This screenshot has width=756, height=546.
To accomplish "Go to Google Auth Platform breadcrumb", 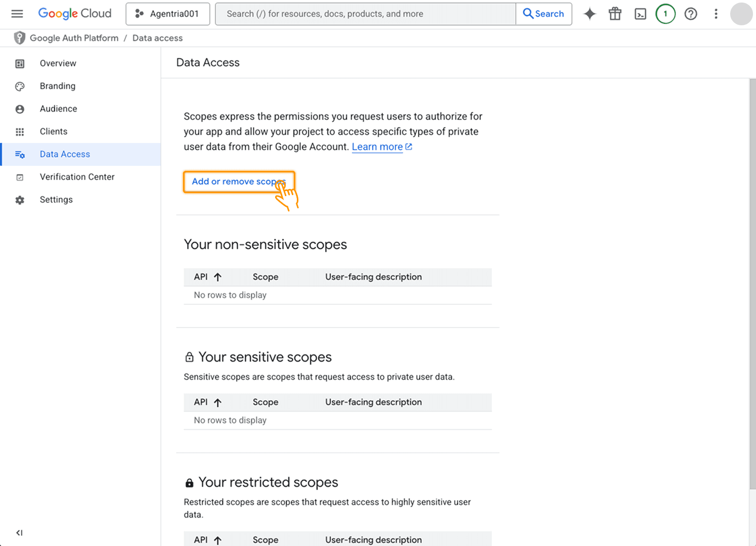I will tap(74, 38).
